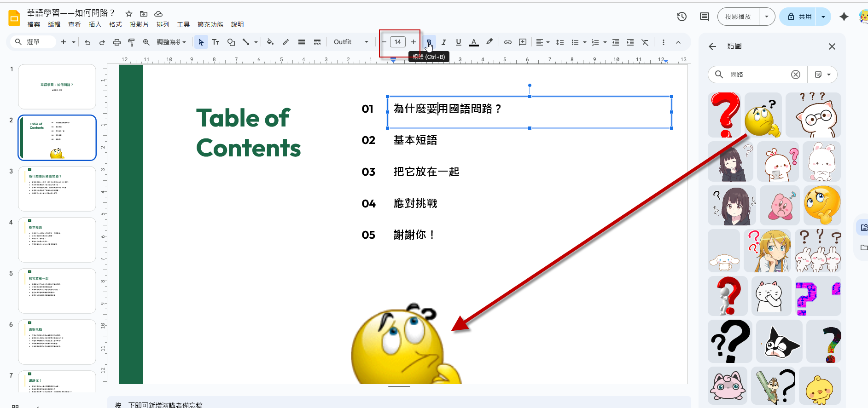
Task: Click the print icon
Action: [x=117, y=42]
